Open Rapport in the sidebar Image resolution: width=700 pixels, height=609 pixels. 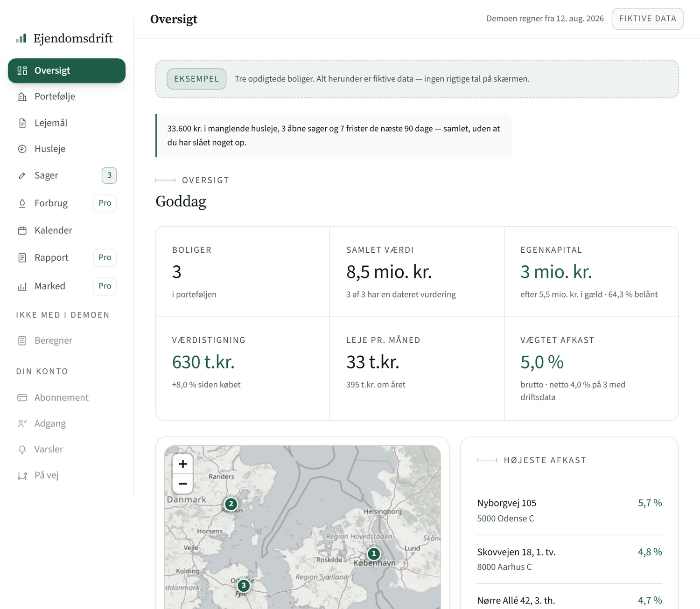67,258
